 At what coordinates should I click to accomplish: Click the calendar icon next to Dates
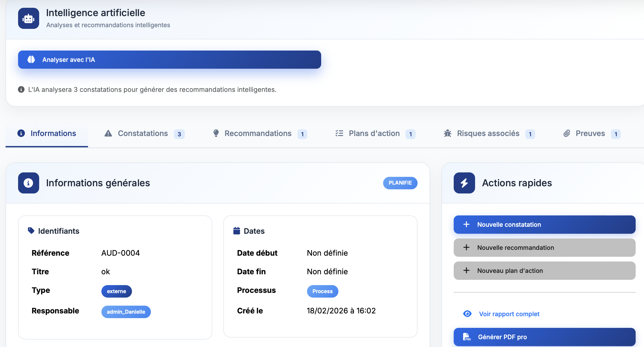(236, 230)
